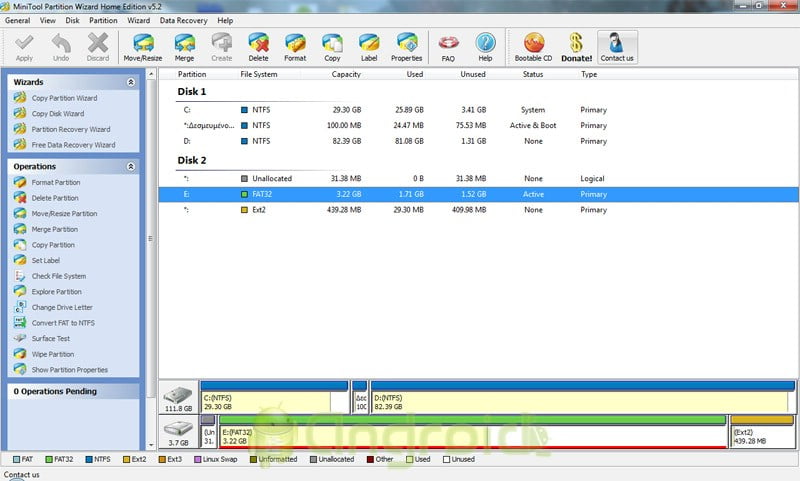Select the 111.8 GB disk icon
Viewport: 800px width, 481px height.
tap(179, 397)
